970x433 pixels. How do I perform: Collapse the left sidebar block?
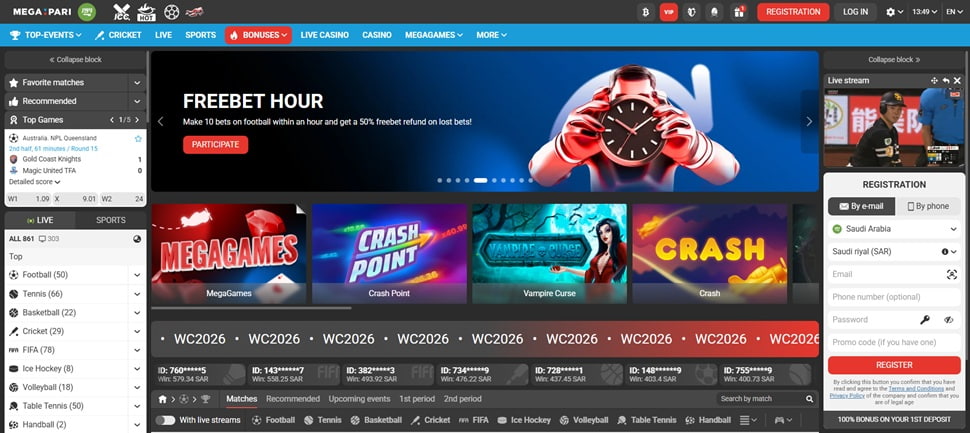(75, 59)
